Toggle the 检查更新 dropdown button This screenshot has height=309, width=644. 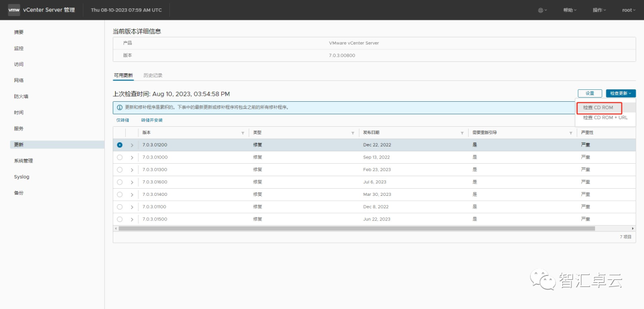pos(621,93)
